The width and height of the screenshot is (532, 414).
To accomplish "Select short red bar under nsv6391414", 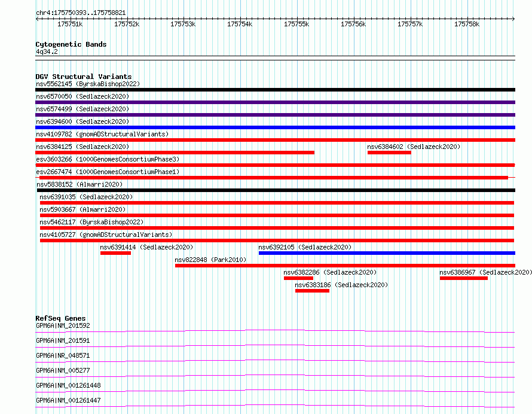I will (x=115, y=253).
